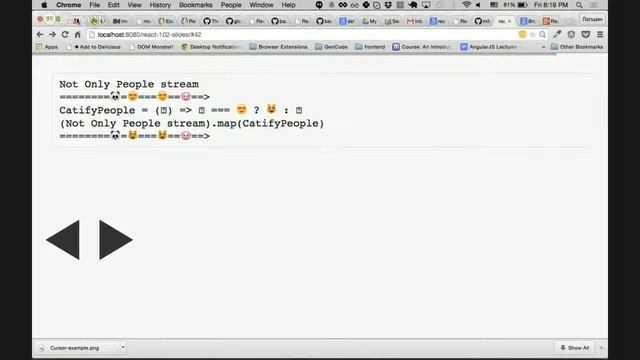Activate the eyedropper extension
Screen dimensions: 640x360
click(557, 35)
